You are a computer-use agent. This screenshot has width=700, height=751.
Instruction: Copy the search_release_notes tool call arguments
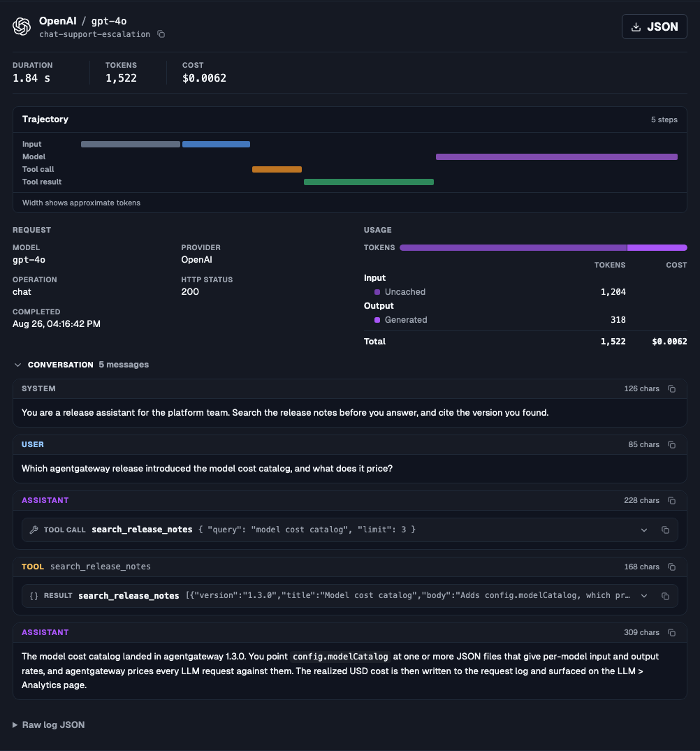(x=665, y=530)
